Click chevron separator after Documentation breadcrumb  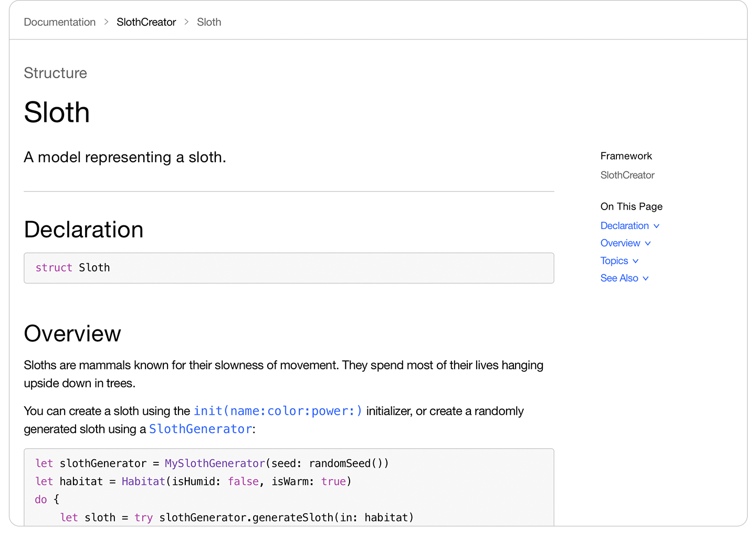tap(106, 22)
